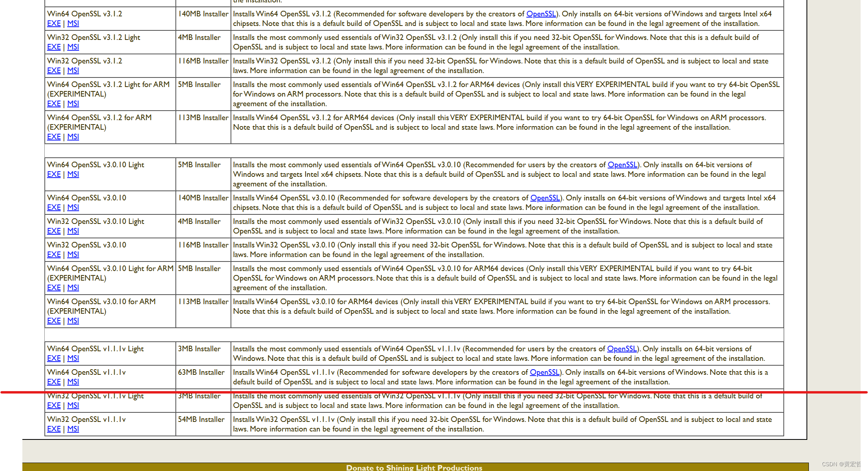The height and width of the screenshot is (471, 868).
Task: Select '113MB Installer' cell for v3.1.2 ARM
Action: [x=203, y=127]
